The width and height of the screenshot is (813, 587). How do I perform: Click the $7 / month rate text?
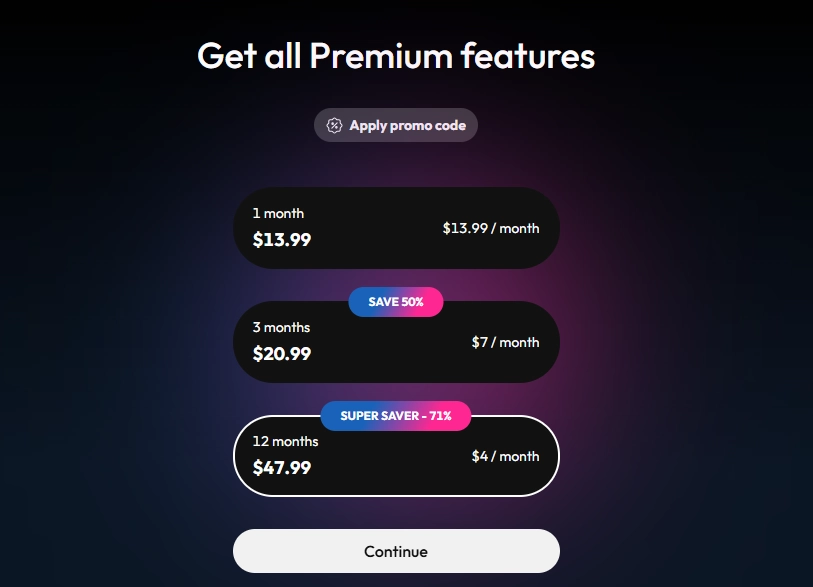pyautogui.click(x=504, y=342)
